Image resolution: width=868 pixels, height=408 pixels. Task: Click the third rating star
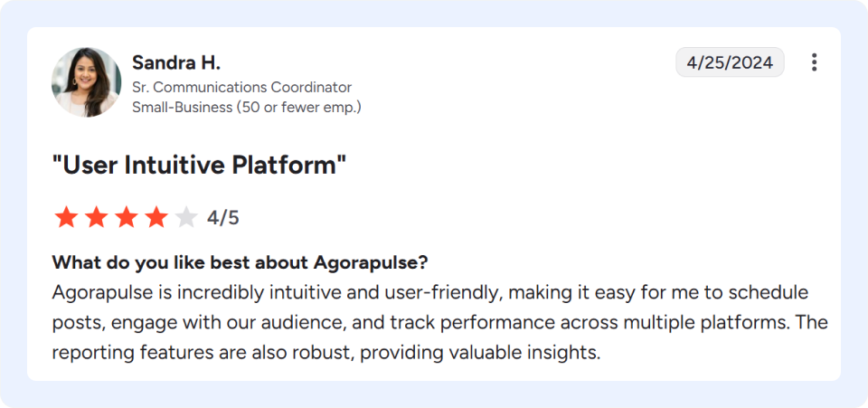(x=127, y=217)
